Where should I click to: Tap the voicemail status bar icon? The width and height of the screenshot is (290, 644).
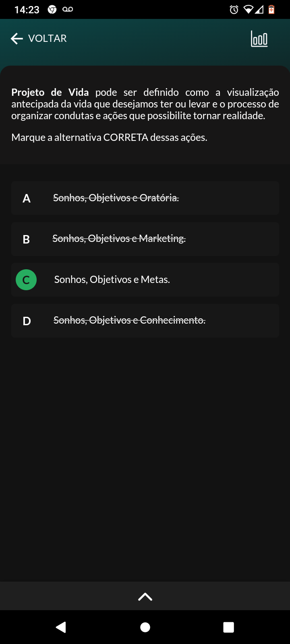[x=68, y=9]
